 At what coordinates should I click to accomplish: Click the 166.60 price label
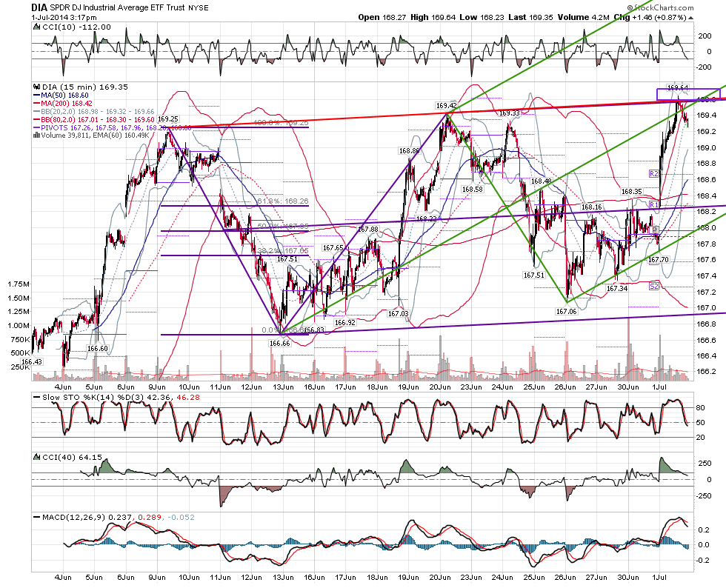click(x=97, y=349)
